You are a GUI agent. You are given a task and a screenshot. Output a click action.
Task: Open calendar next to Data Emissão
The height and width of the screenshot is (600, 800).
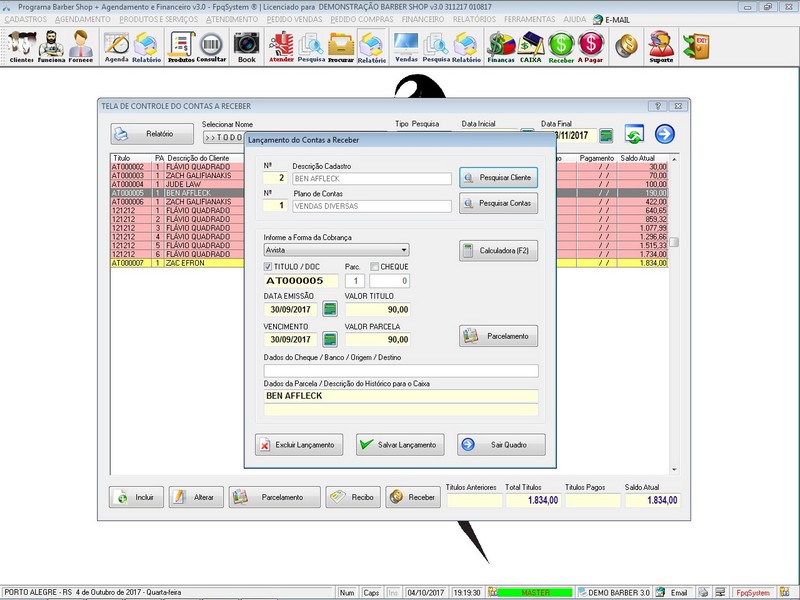coord(330,309)
